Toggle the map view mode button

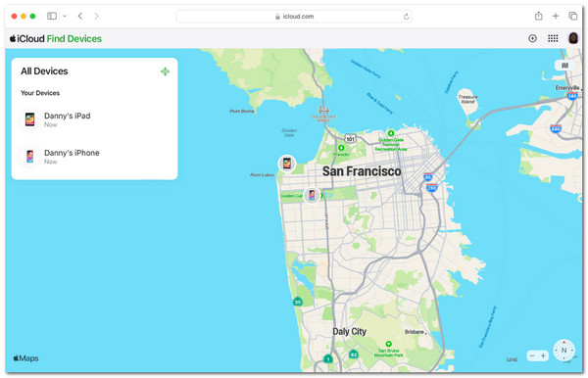564,66
